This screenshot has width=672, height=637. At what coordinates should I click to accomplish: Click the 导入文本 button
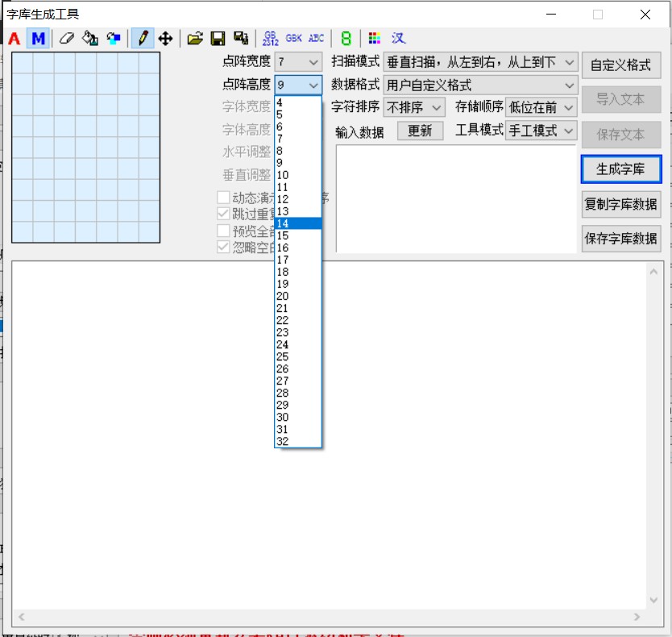pyautogui.click(x=621, y=99)
